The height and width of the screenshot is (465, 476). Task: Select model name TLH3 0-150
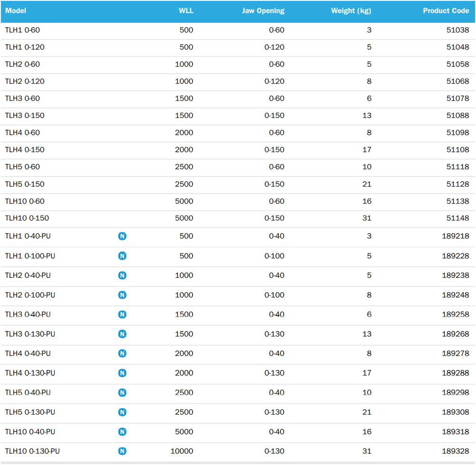click(25, 116)
